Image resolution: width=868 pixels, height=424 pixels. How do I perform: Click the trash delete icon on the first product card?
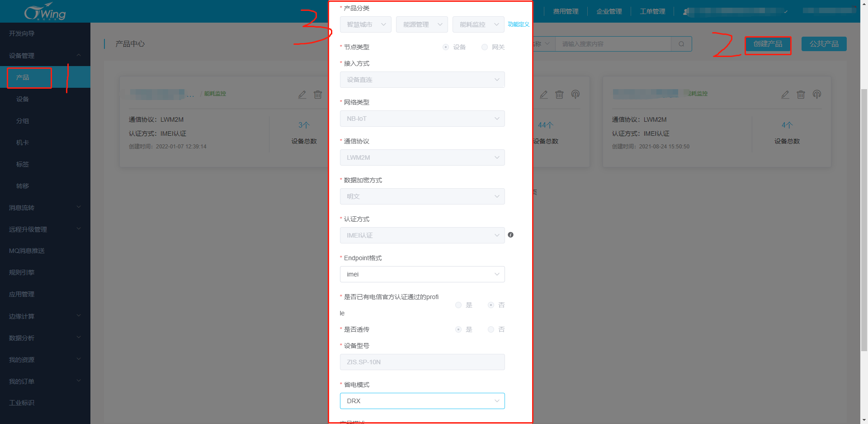tap(318, 95)
